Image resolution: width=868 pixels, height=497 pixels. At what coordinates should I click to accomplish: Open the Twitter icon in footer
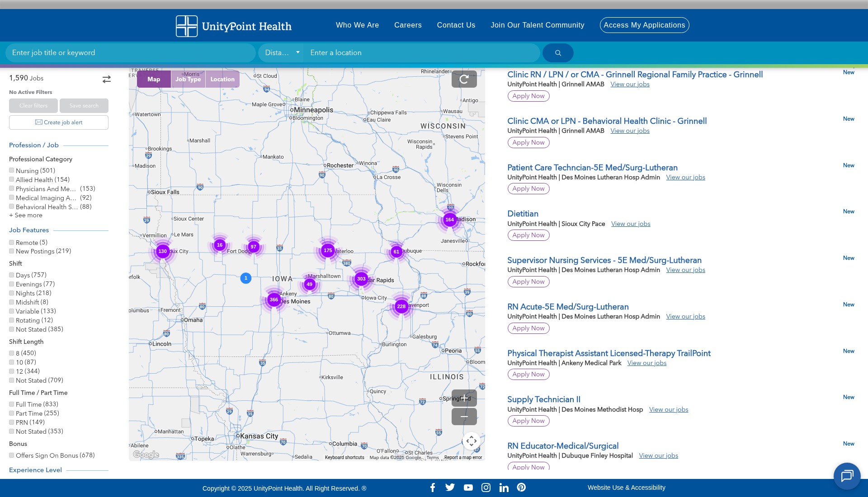(x=450, y=488)
